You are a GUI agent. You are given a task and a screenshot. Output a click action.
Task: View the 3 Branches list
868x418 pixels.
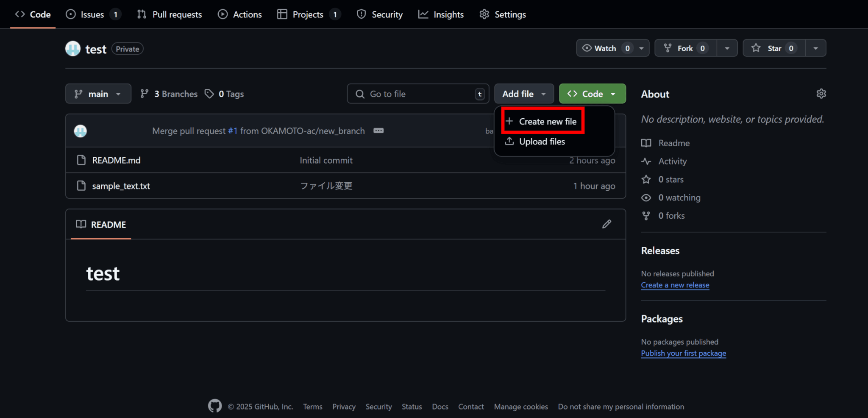[169, 94]
